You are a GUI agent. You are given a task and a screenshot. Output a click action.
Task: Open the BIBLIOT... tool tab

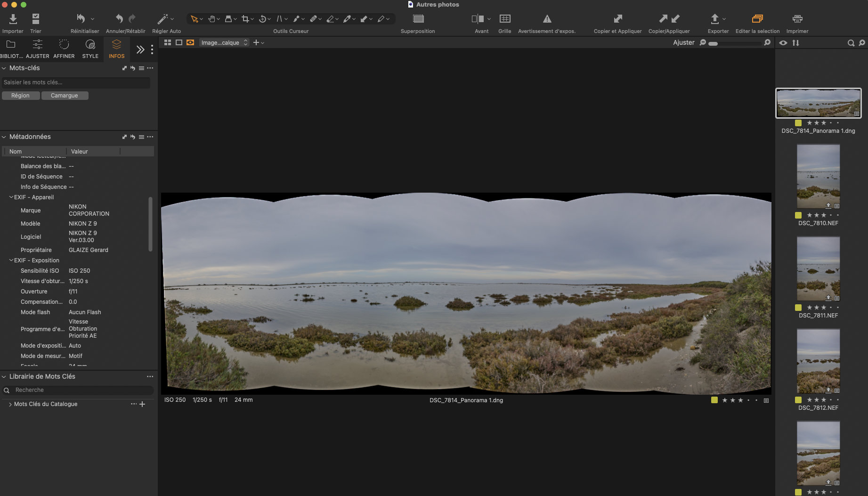click(11, 49)
